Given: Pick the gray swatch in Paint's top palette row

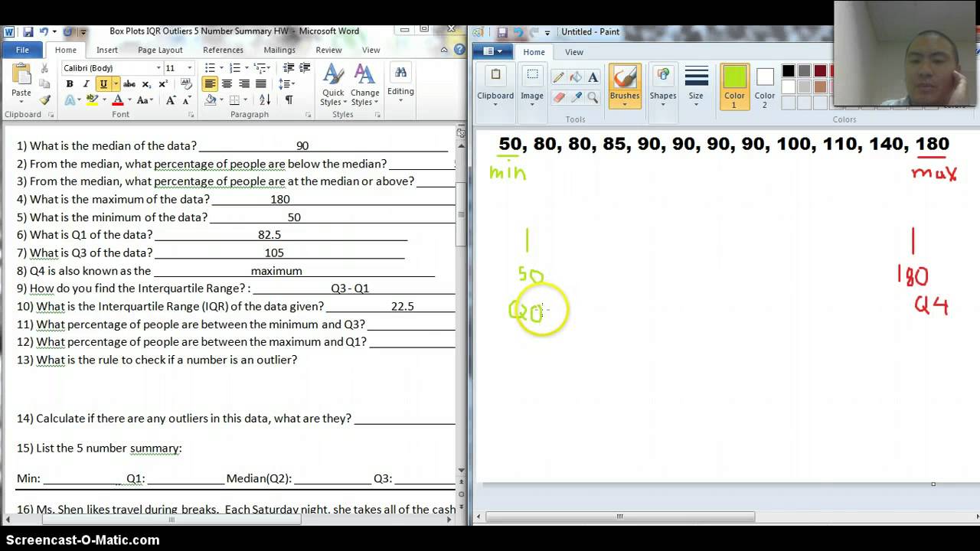Looking at the screenshot, I should [x=804, y=71].
